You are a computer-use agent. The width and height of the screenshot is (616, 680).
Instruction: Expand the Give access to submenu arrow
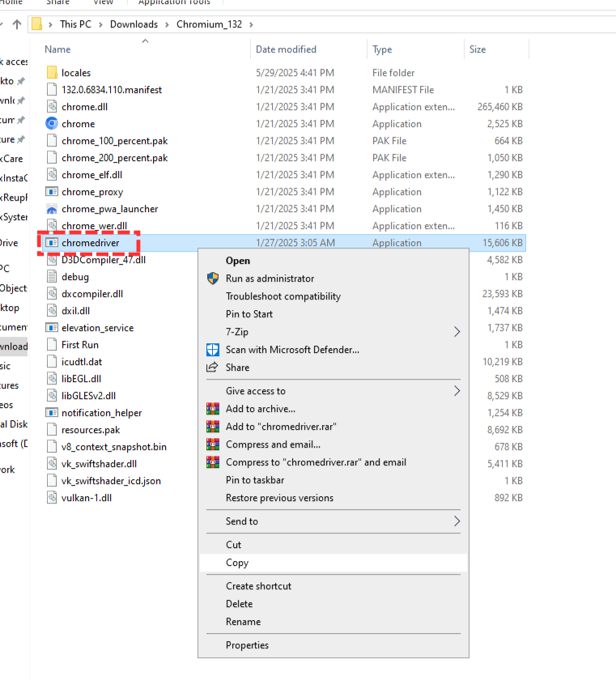457,391
